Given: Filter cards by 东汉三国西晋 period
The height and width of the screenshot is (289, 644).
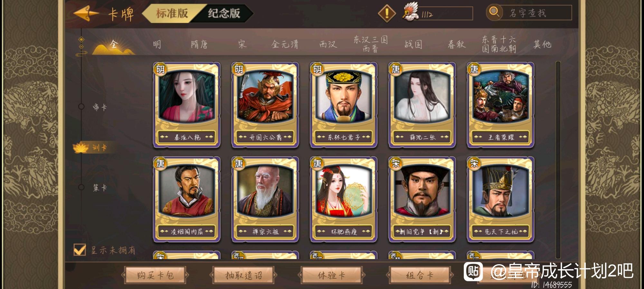Looking at the screenshot, I should [x=370, y=44].
